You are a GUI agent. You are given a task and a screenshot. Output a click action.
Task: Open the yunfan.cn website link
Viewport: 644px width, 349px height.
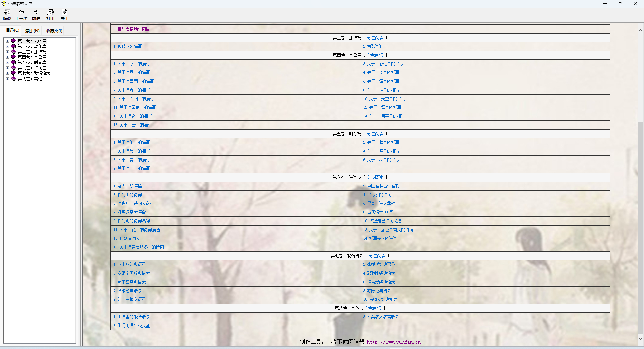point(393,342)
